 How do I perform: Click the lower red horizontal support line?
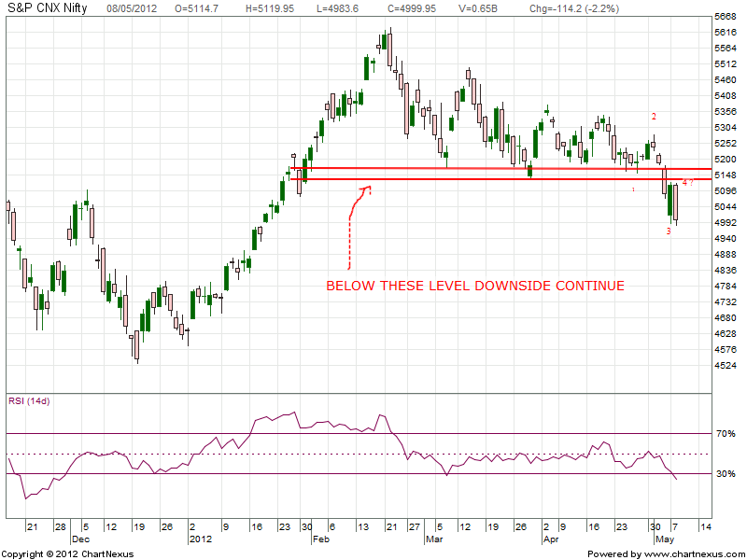(500, 179)
